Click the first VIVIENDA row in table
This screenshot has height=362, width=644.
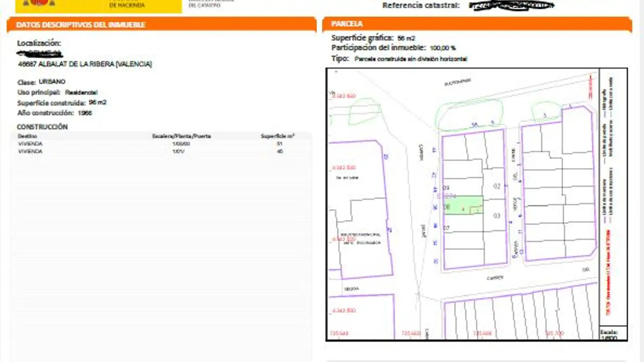31,144
